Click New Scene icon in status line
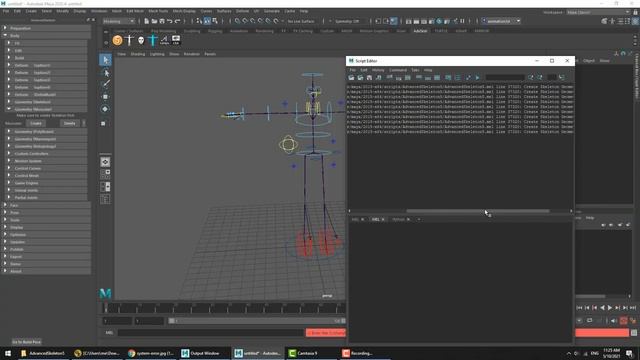This screenshot has width=640, height=360. coord(147,21)
